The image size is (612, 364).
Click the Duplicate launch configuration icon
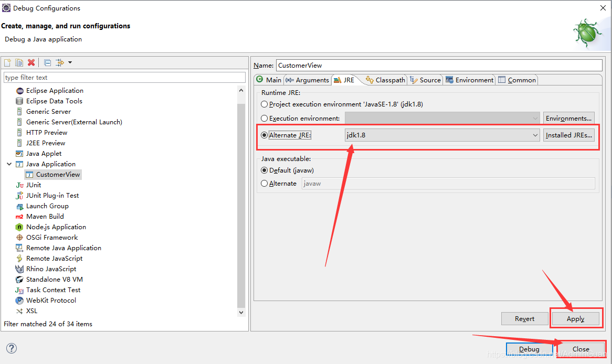click(x=19, y=62)
